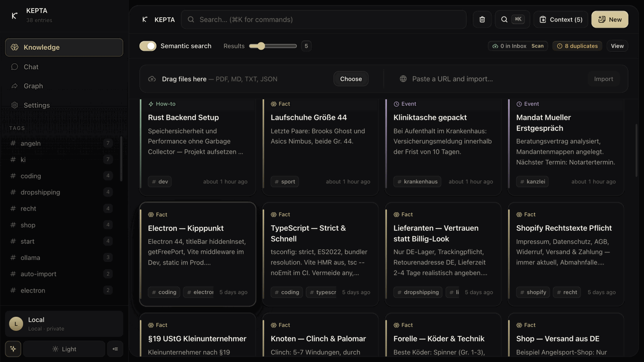Viewport: 644px width, 362px height.
Task: Click the Import URL button
Action: (x=603, y=79)
